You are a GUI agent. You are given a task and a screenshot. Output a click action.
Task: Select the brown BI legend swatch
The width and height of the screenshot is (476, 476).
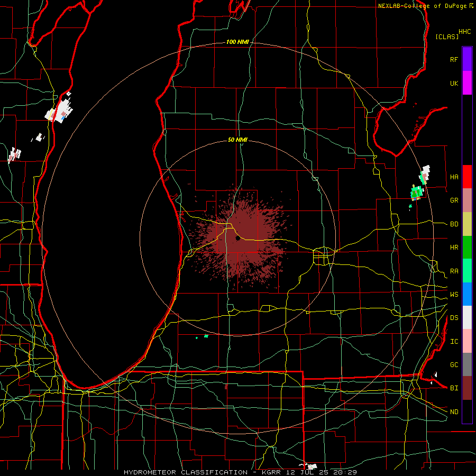point(467,388)
